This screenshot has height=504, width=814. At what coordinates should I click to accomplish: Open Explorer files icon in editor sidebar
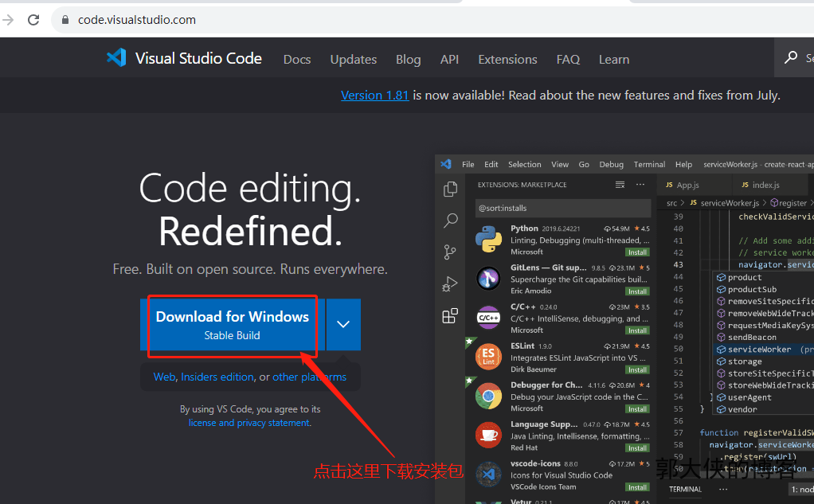coord(450,189)
